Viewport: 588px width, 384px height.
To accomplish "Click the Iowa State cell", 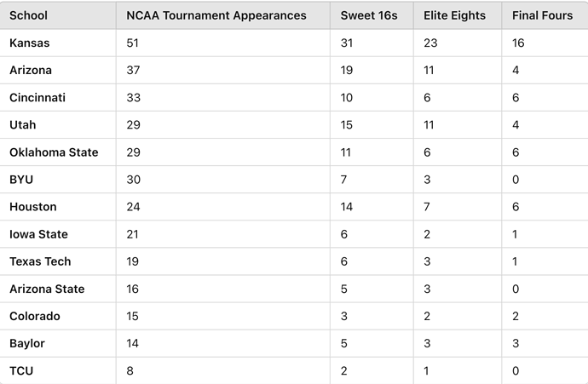I will [x=38, y=234].
